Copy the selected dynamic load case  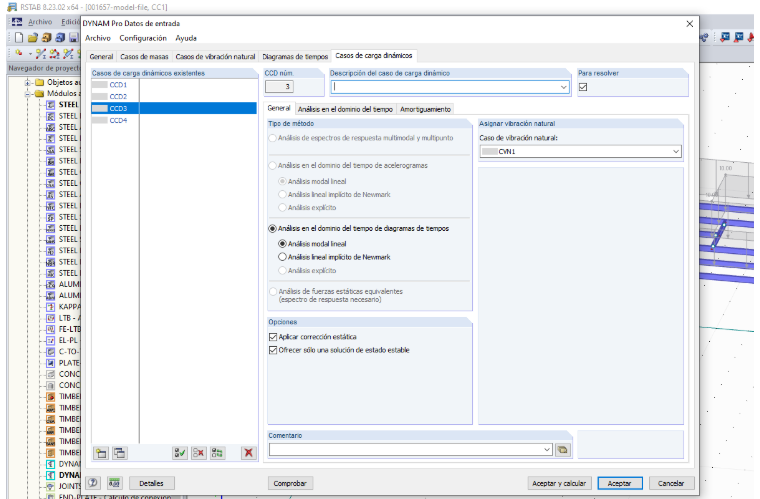(x=119, y=453)
